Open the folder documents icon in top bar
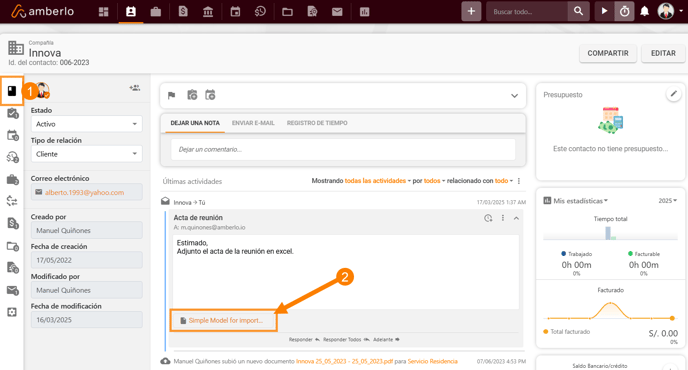 point(287,12)
